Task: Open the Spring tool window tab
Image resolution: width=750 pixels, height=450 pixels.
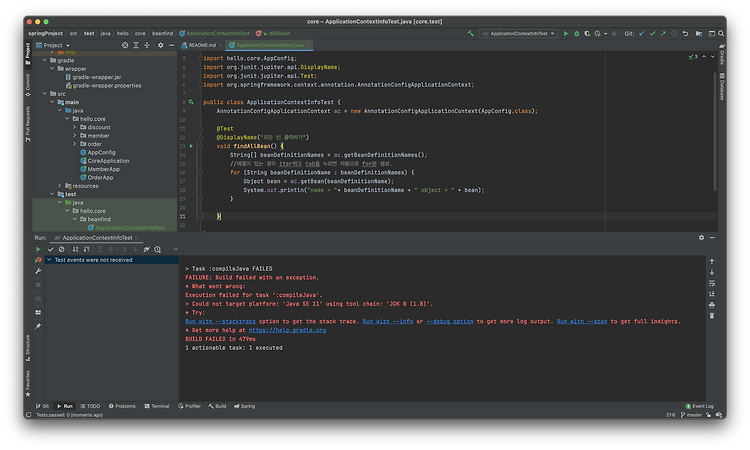Action: [244, 406]
